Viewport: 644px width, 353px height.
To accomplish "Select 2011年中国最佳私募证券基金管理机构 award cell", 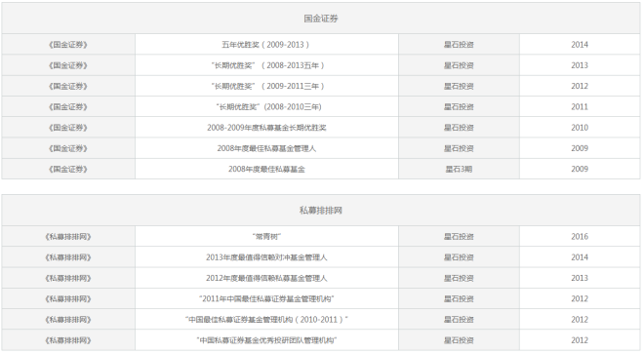I will click(x=266, y=298).
